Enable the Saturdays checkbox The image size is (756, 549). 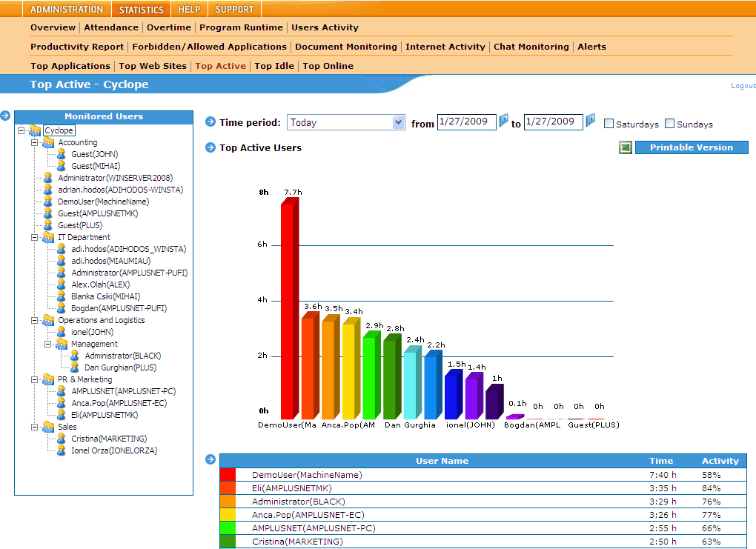point(609,124)
